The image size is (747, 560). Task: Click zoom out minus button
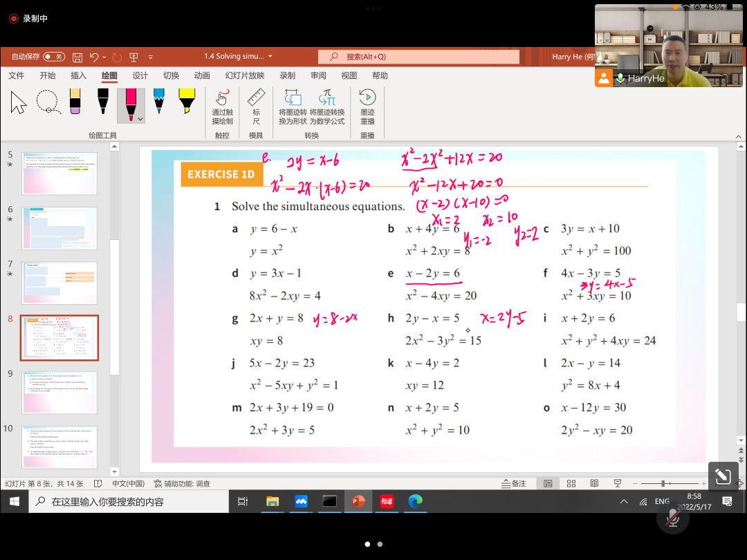[x=635, y=484]
